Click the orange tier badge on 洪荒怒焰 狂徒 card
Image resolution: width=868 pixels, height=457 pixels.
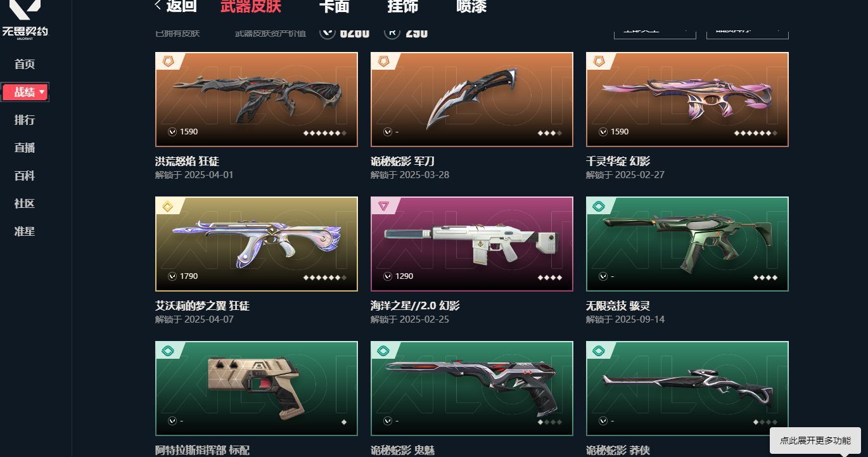(168, 61)
